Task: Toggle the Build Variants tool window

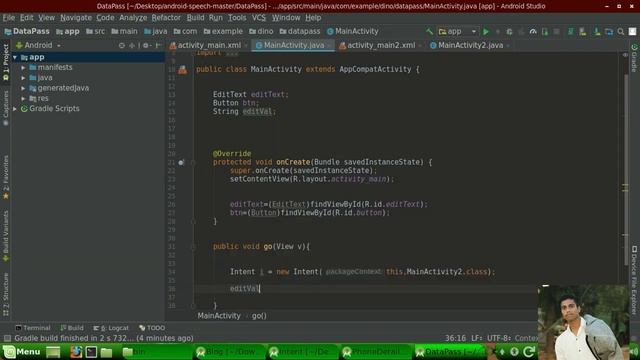Action: 6,236
